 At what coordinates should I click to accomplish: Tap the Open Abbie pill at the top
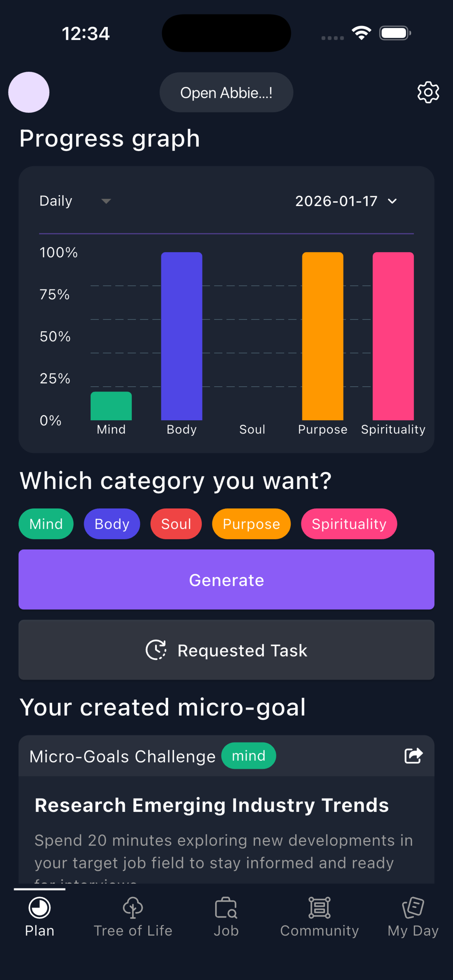226,93
